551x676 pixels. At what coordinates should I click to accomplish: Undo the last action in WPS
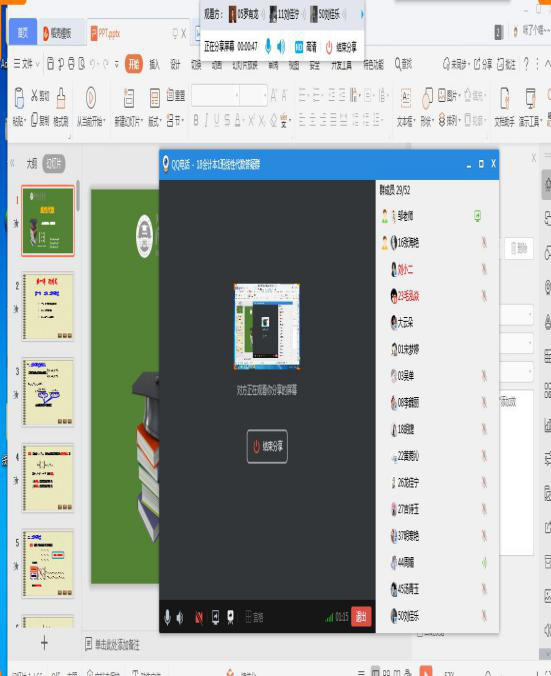[93, 64]
